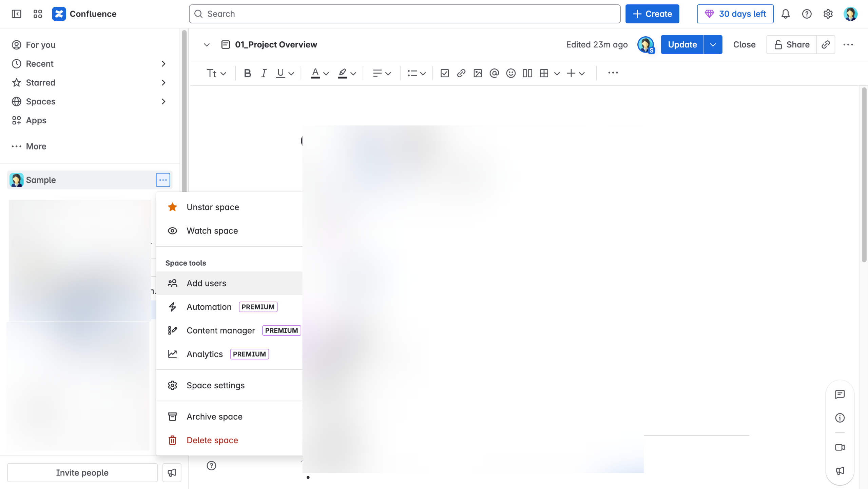Watch space with the eye option
868x489 pixels.
[212, 231]
